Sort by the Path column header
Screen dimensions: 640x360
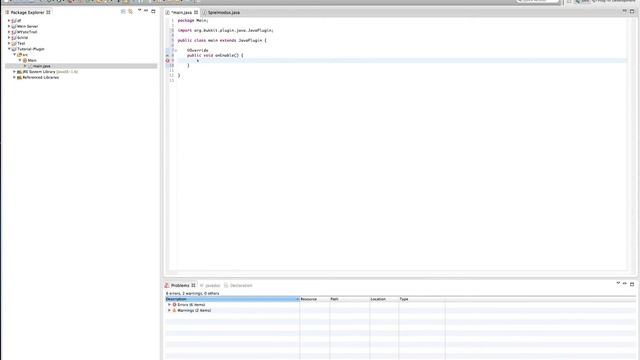[349, 299]
